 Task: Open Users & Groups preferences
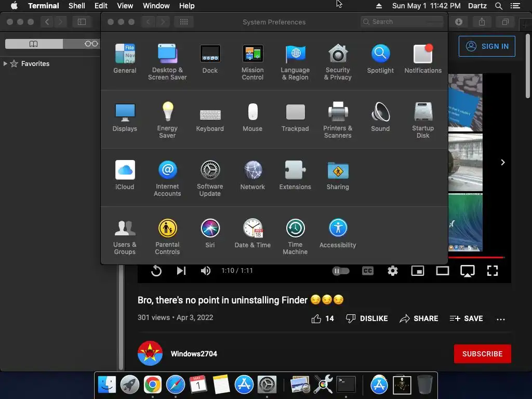point(125,236)
